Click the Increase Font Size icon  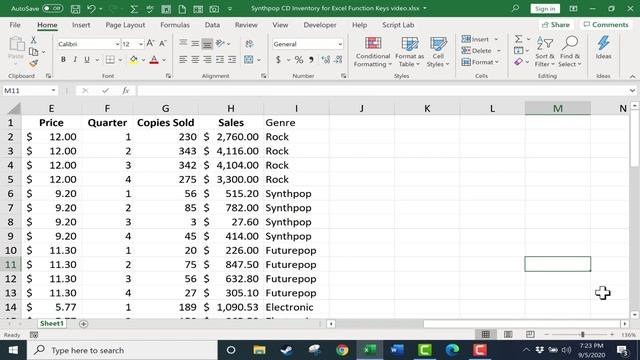point(150,43)
